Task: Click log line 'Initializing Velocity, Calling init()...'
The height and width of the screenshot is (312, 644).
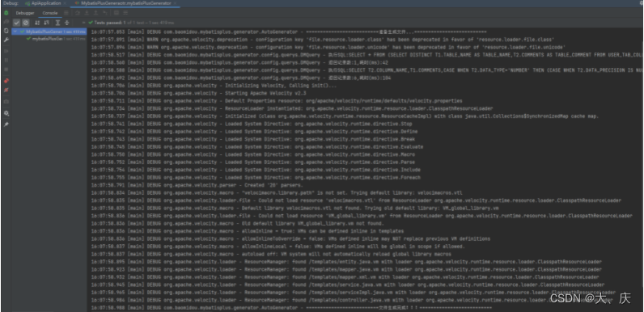Action: pos(214,86)
